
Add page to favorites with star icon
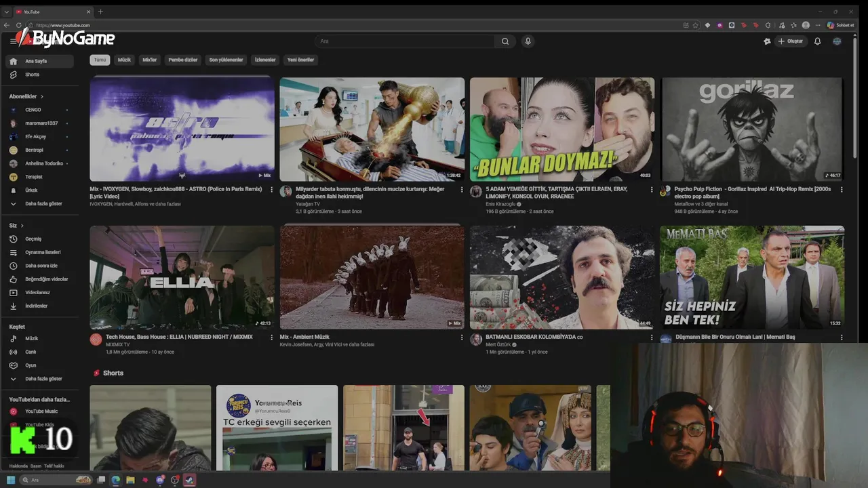click(695, 25)
